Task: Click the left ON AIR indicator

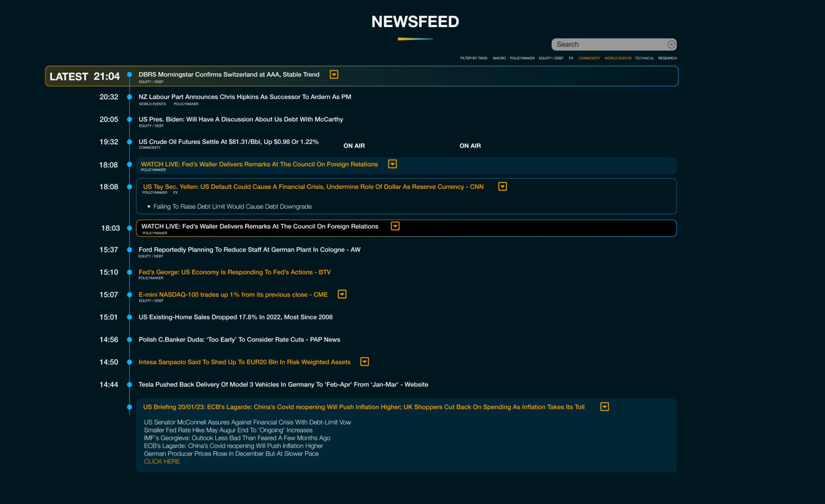Action: (354, 146)
